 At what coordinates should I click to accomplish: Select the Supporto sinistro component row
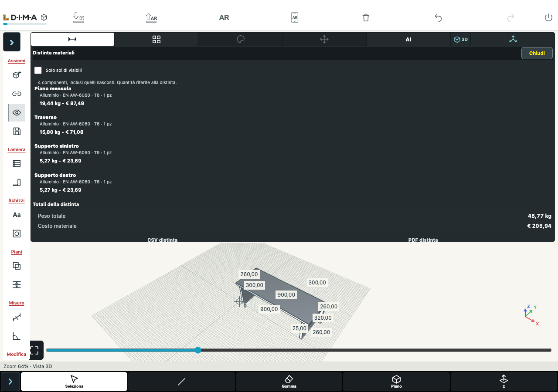[293, 153]
